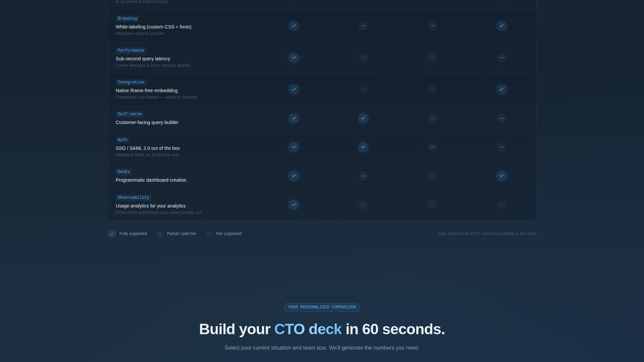Click the Not supported legend X icon

click(209, 234)
